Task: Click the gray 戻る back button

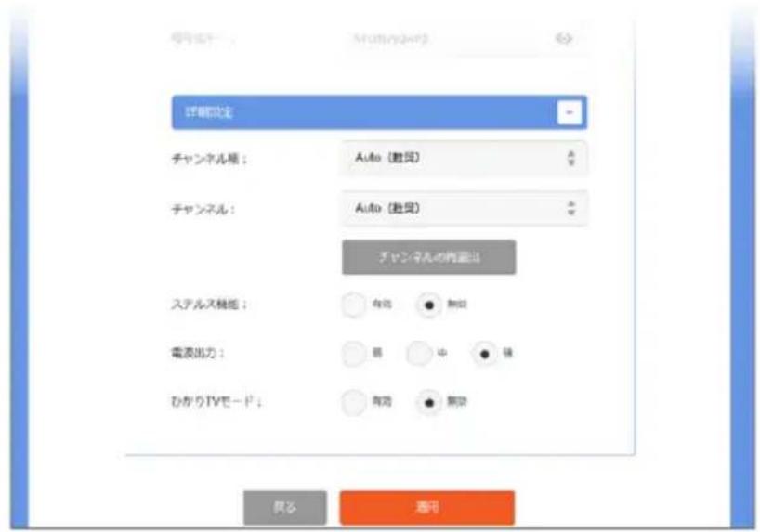Action: 285,507
